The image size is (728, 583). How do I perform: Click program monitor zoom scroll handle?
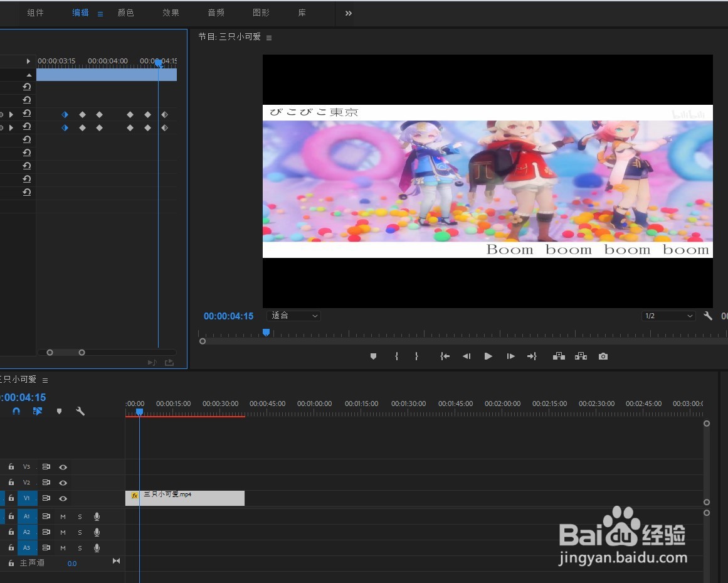click(x=203, y=341)
